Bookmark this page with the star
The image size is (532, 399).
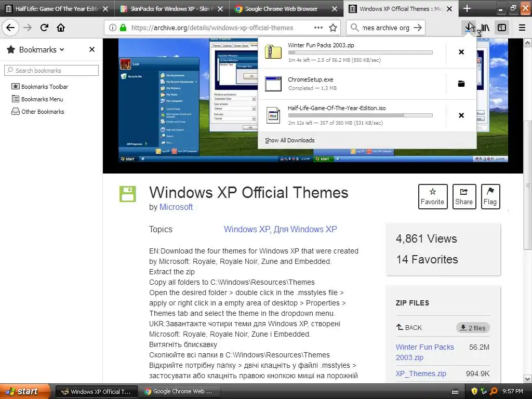[x=333, y=28]
